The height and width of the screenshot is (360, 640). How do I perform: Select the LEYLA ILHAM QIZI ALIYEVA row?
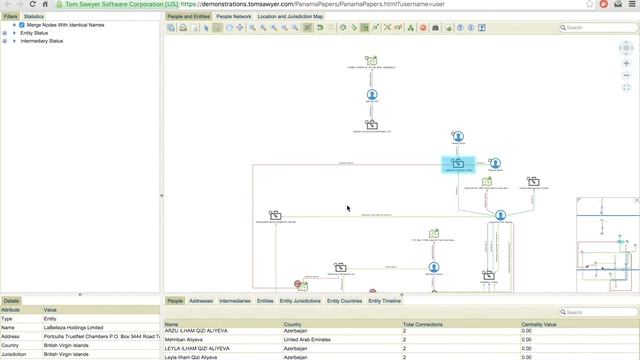(x=402, y=349)
